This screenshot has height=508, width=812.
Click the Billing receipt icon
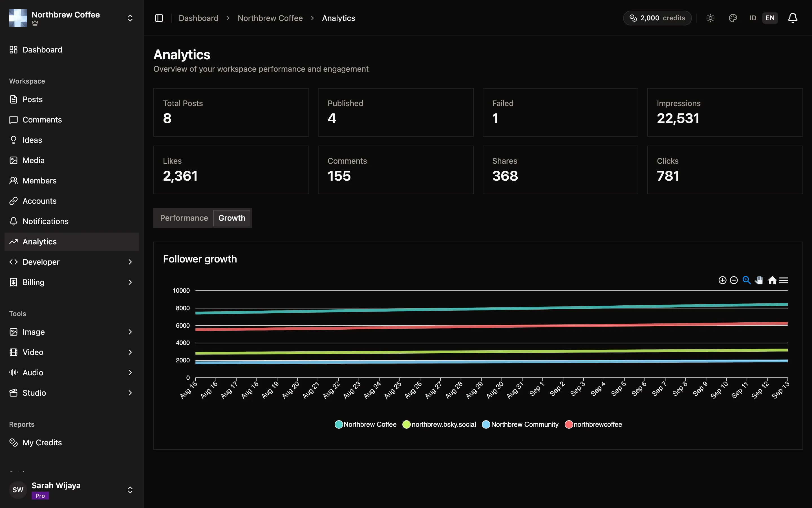pos(14,282)
